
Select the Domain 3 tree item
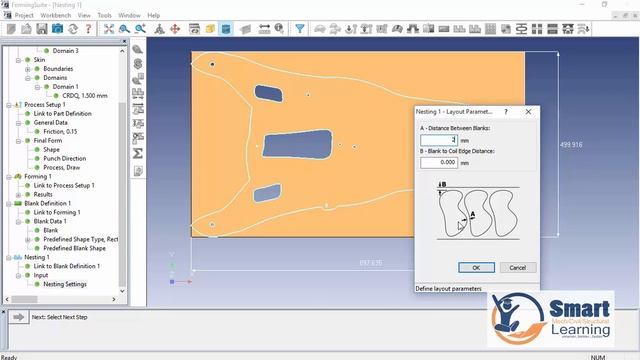[x=65, y=51]
